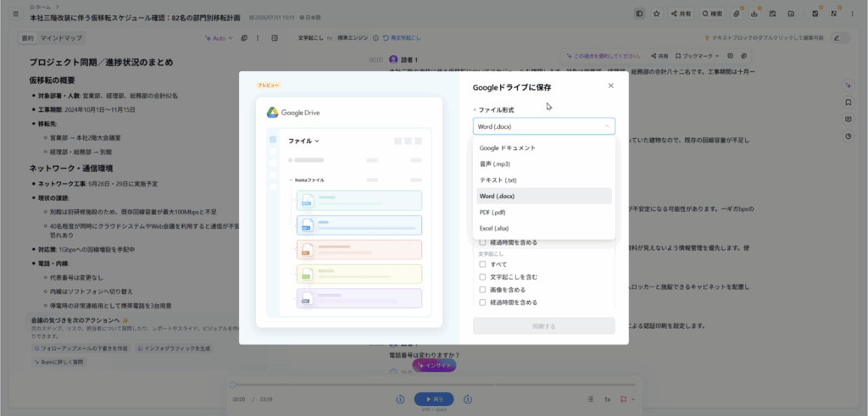Image resolution: width=868 pixels, height=416 pixels.
Task: Click この視点を要約してください prompt
Action: click(604, 56)
